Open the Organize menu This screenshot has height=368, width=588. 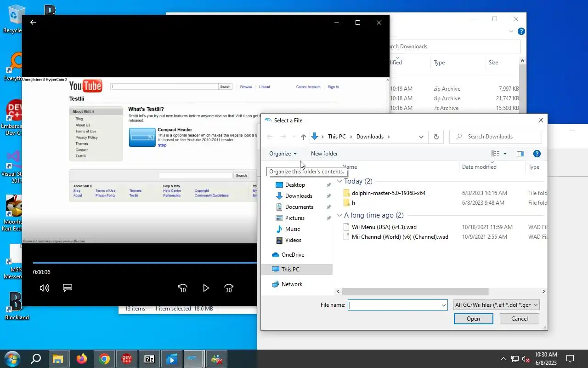click(283, 154)
